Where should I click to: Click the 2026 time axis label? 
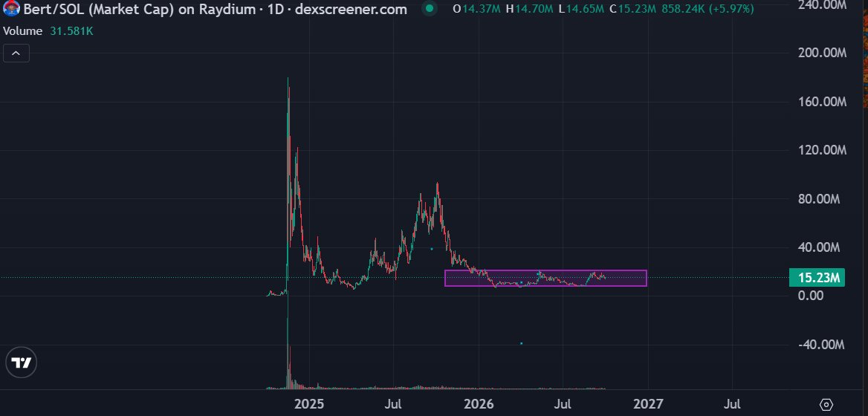(479, 404)
